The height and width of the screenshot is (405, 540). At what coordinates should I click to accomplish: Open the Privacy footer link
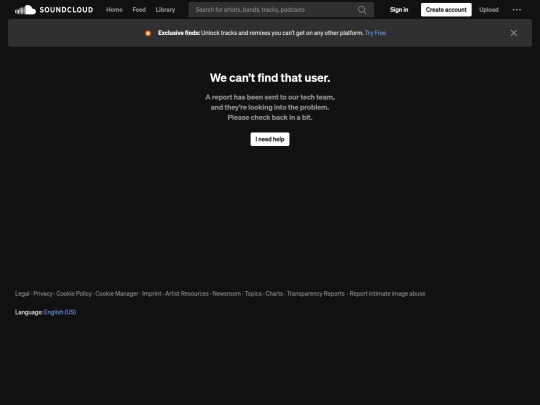[43, 294]
